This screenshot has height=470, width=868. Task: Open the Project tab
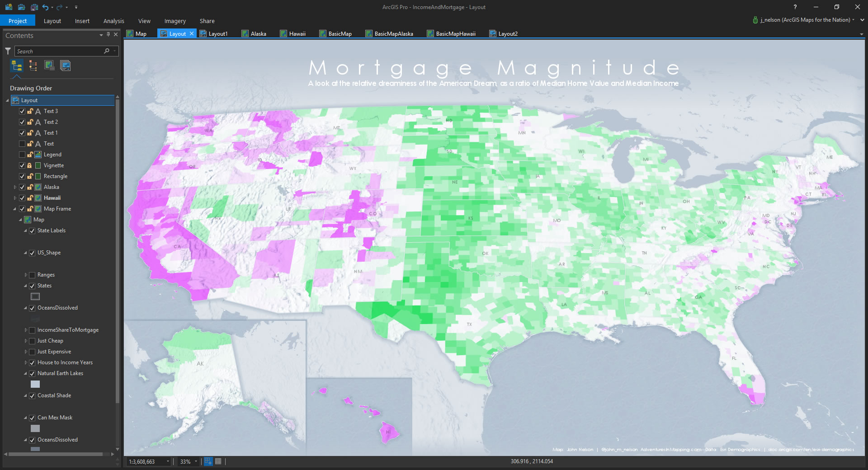[18, 21]
